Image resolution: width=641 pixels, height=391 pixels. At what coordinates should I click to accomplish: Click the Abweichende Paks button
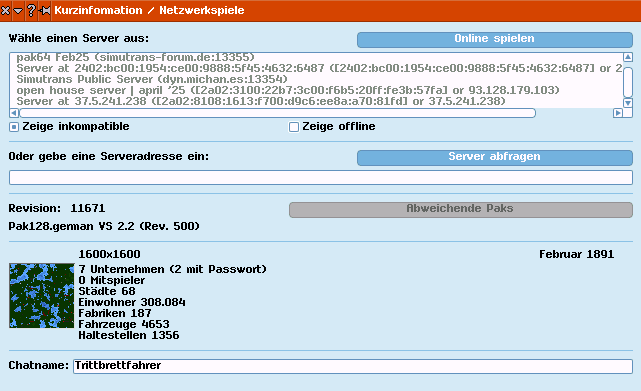(461, 209)
